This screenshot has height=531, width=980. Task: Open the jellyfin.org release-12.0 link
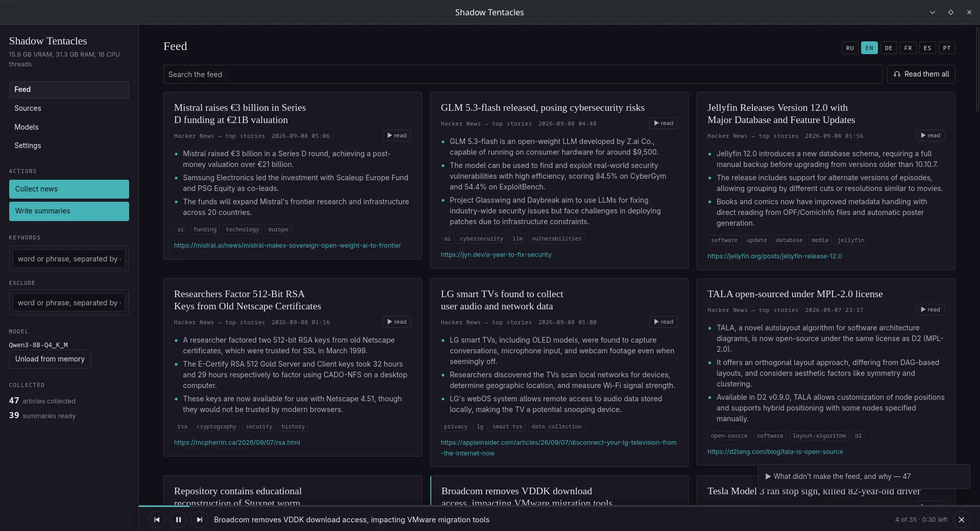click(x=775, y=256)
